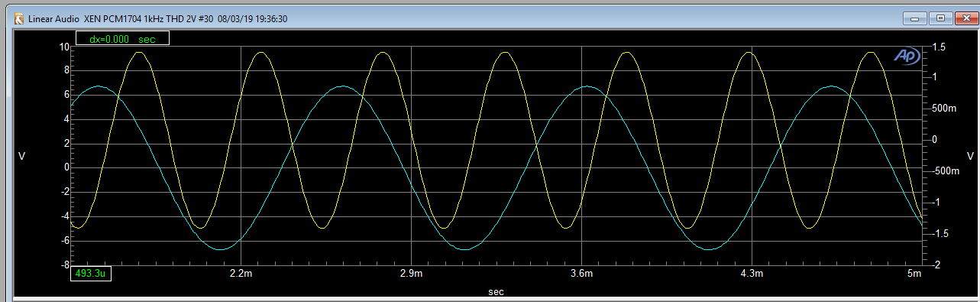Click the 3.6m x-axis label
The width and height of the screenshot is (980, 302).
[582, 274]
